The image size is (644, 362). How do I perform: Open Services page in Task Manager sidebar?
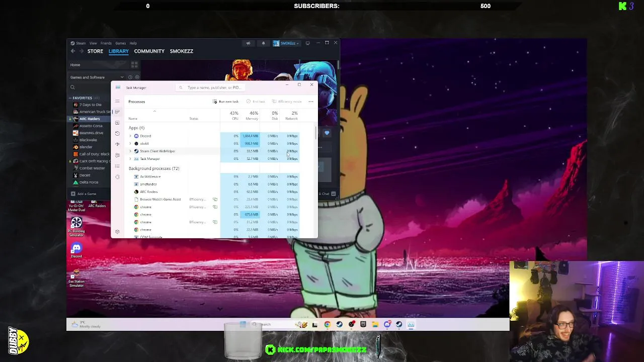117,176
